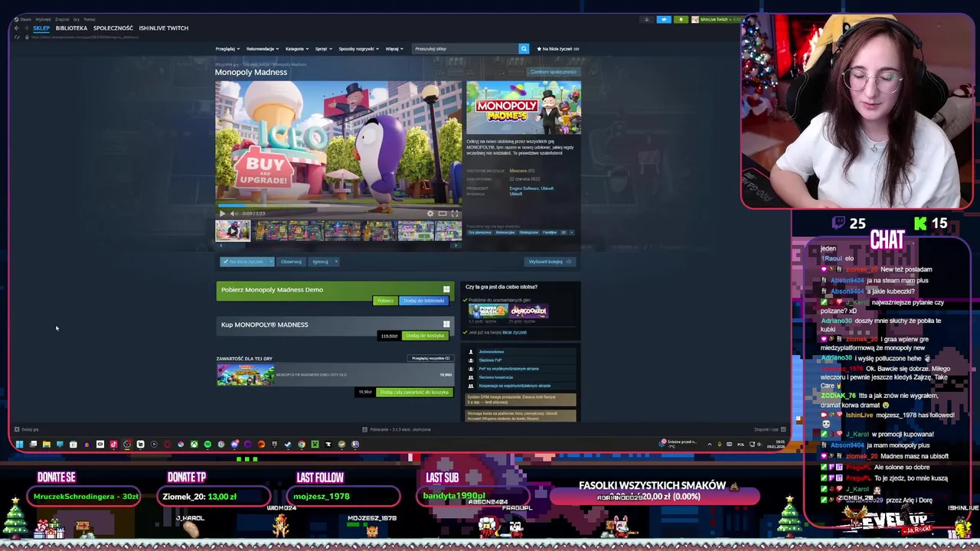The width and height of the screenshot is (980, 551).
Task: Click the Mieszane reviews link
Action: tap(518, 171)
